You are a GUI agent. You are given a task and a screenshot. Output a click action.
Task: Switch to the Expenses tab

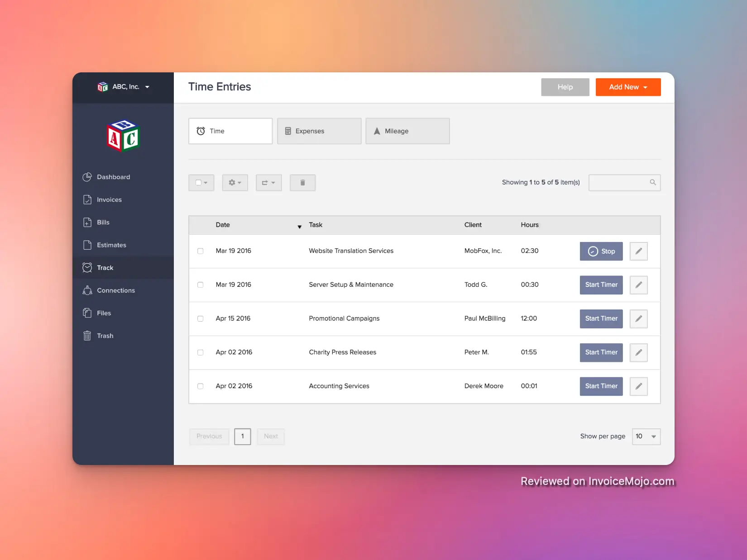pos(319,131)
